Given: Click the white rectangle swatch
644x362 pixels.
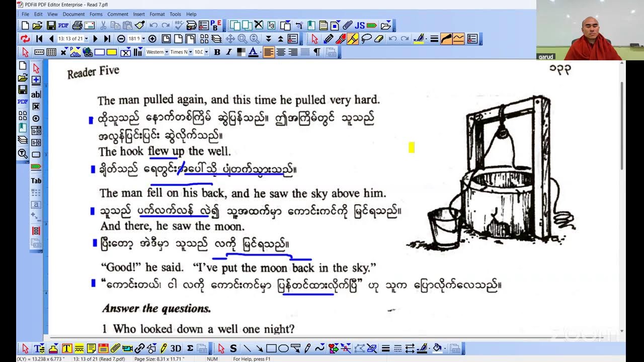Looking at the screenshot, I should (100, 52).
